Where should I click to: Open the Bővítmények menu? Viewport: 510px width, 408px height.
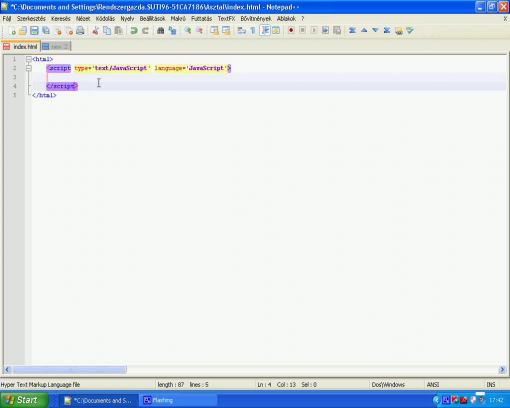[x=256, y=19]
